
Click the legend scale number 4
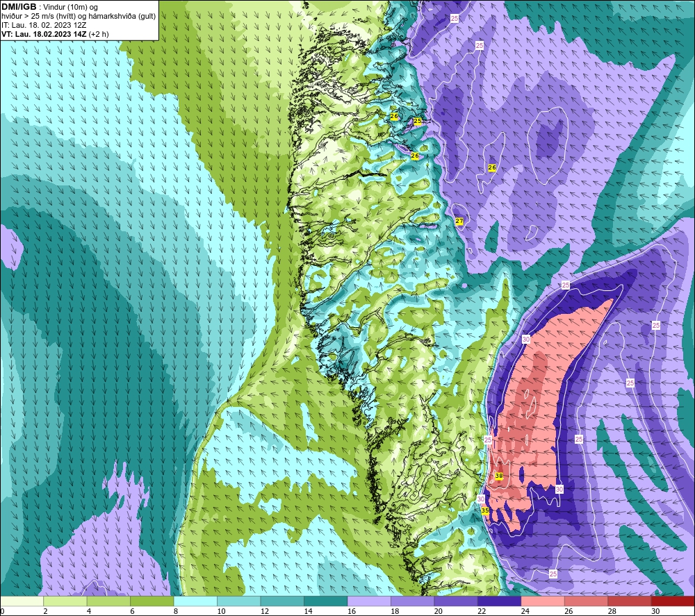[x=89, y=611]
